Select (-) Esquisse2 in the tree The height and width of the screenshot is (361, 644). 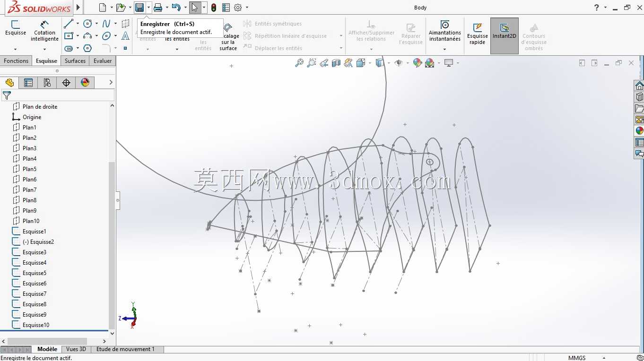[x=38, y=242]
